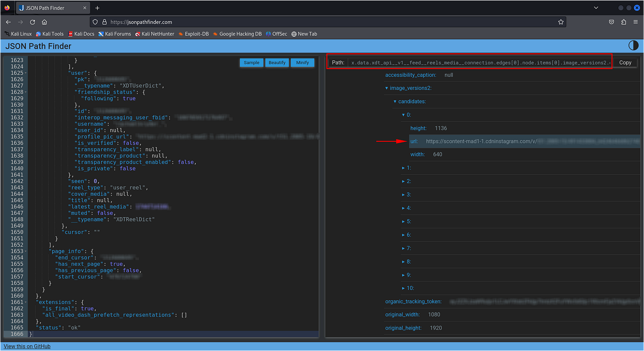Viewport: 644px width, 351px height.
Task: Open Kali Docs bookmark
Action: (x=81, y=34)
